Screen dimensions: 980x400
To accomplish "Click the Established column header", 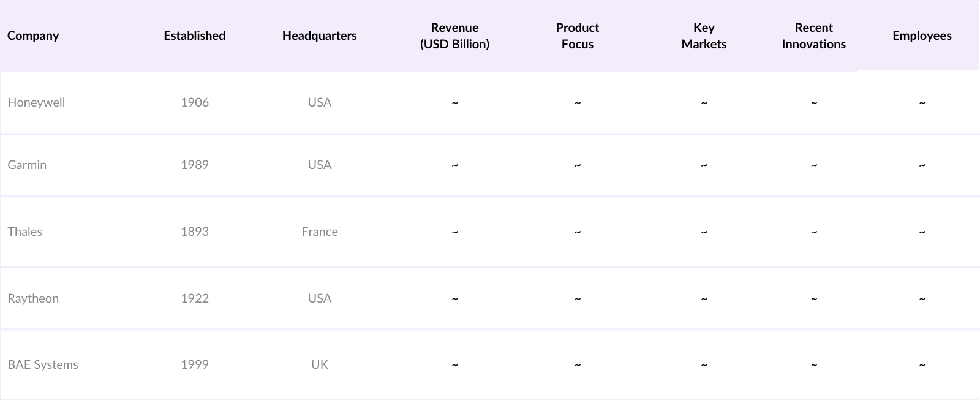I will click(x=194, y=36).
